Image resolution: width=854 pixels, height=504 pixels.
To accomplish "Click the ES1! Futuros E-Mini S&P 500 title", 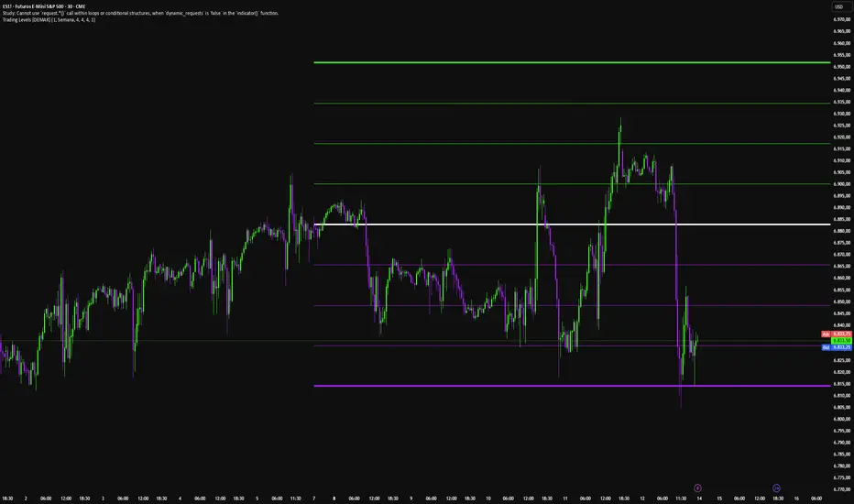I will (44, 6).
